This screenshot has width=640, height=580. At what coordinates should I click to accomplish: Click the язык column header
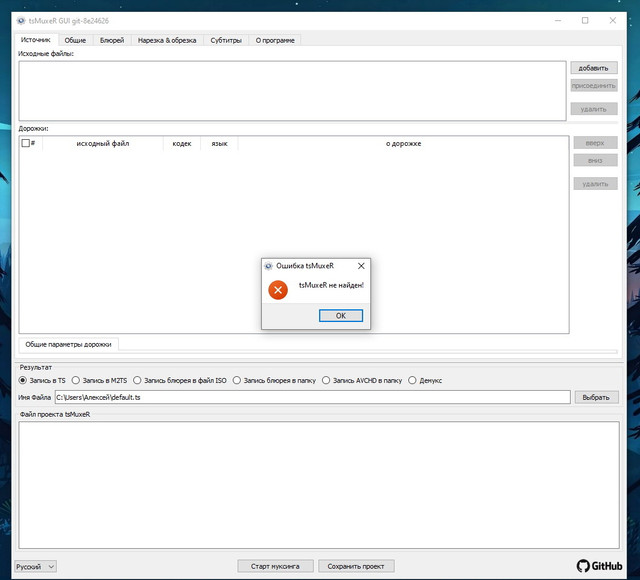pos(219,143)
